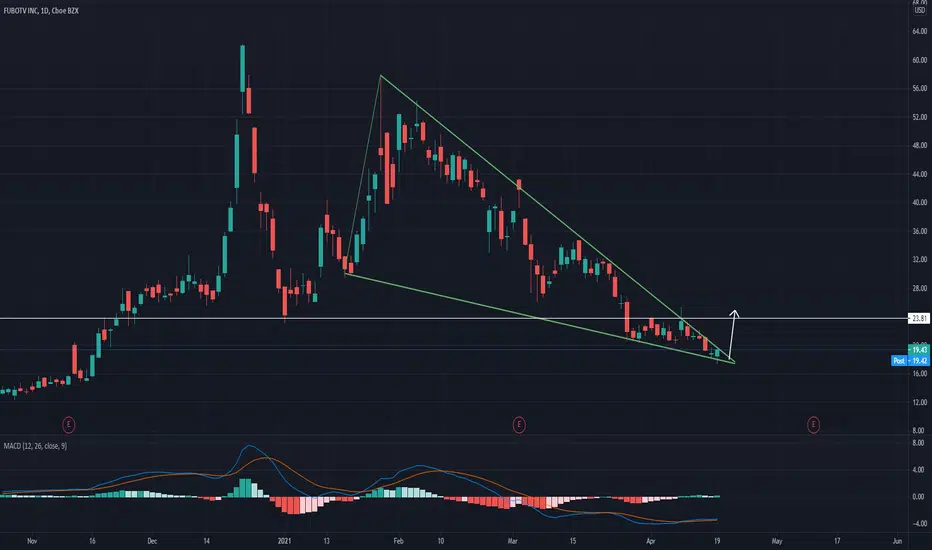This screenshot has width=932, height=550.
Task: Select the white horizontal line at 23.81
Action: pyautogui.click(x=454, y=319)
